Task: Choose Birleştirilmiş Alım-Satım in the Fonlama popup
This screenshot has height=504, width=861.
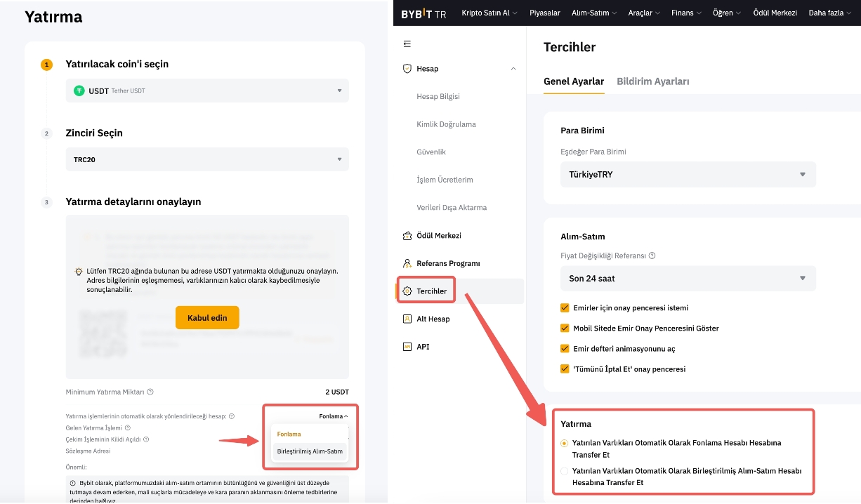Action: (x=310, y=451)
